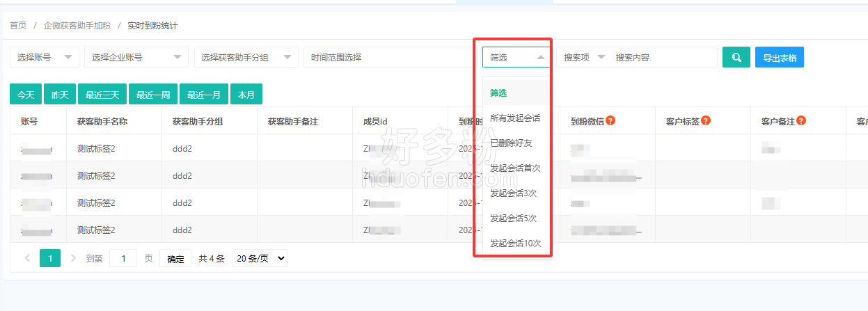Click the green search magnifier button
The height and width of the screenshot is (311, 868).
tap(736, 57)
